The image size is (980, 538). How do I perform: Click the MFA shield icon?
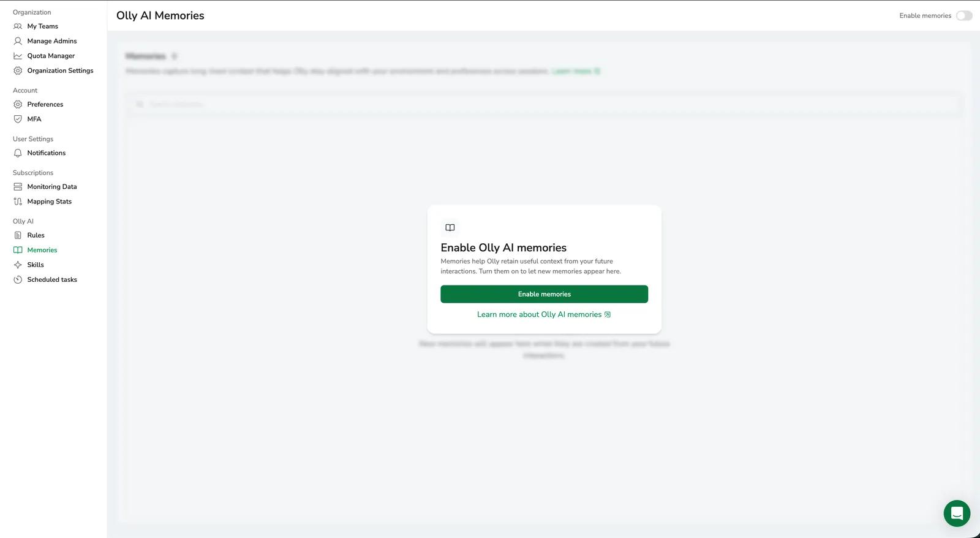click(x=18, y=119)
